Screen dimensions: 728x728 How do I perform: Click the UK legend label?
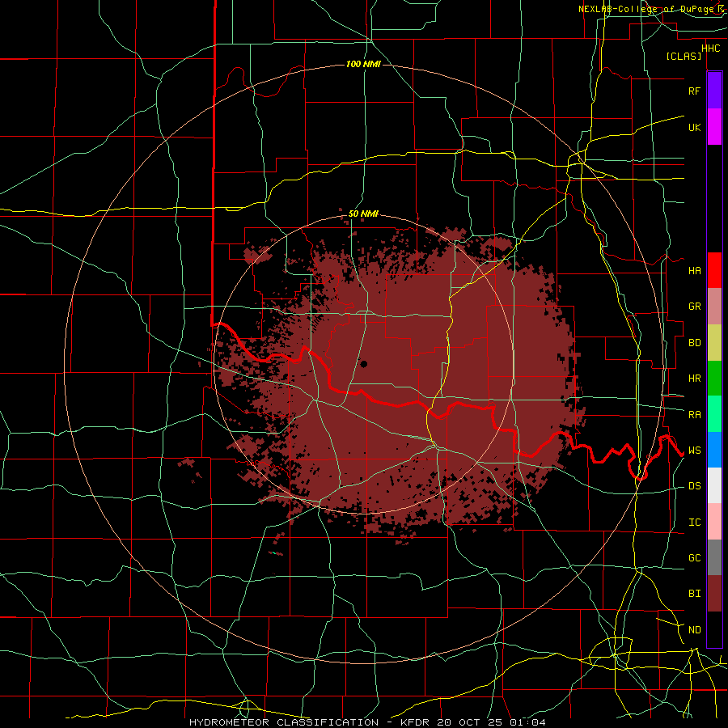click(x=694, y=127)
